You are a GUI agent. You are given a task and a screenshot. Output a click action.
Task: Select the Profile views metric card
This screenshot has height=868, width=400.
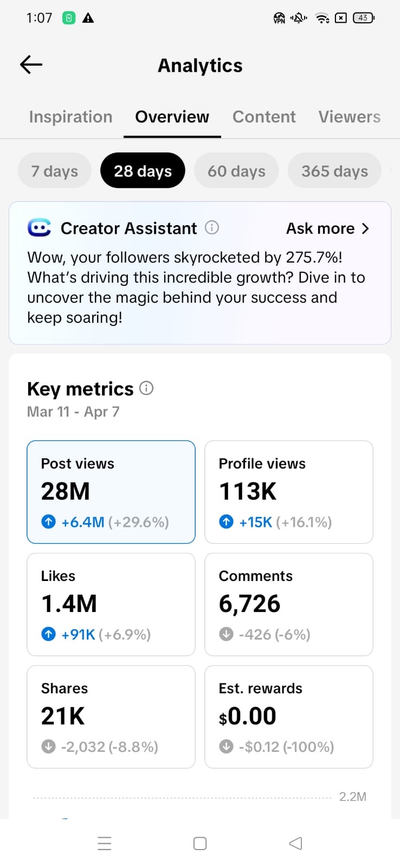pos(288,492)
